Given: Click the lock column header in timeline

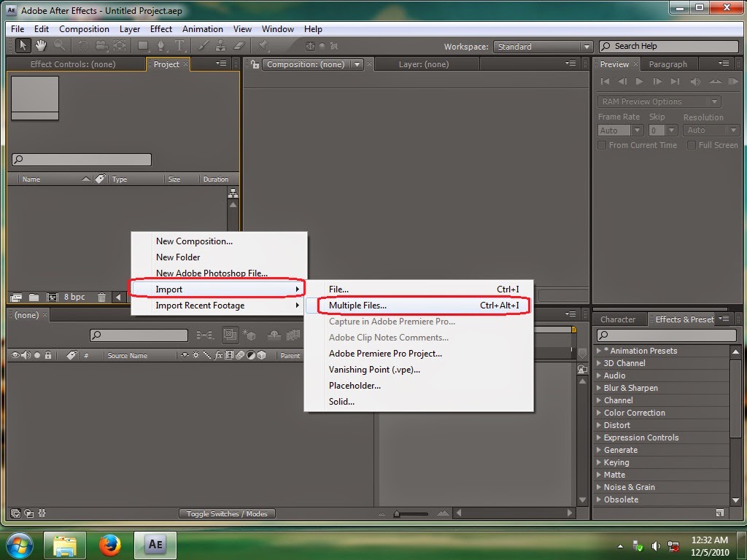Looking at the screenshot, I should (x=47, y=355).
